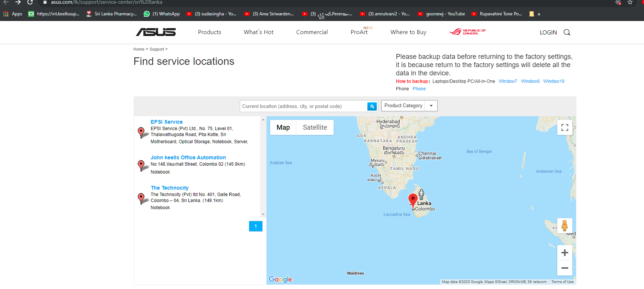Open The Technocity location details
This screenshot has width=644, height=289.
click(x=170, y=188)
